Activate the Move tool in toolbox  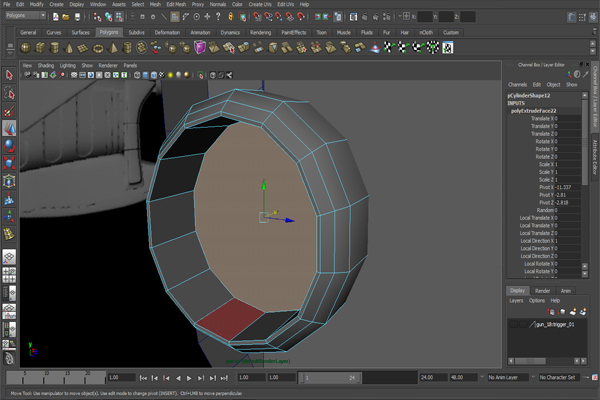[x=9, y=129]
